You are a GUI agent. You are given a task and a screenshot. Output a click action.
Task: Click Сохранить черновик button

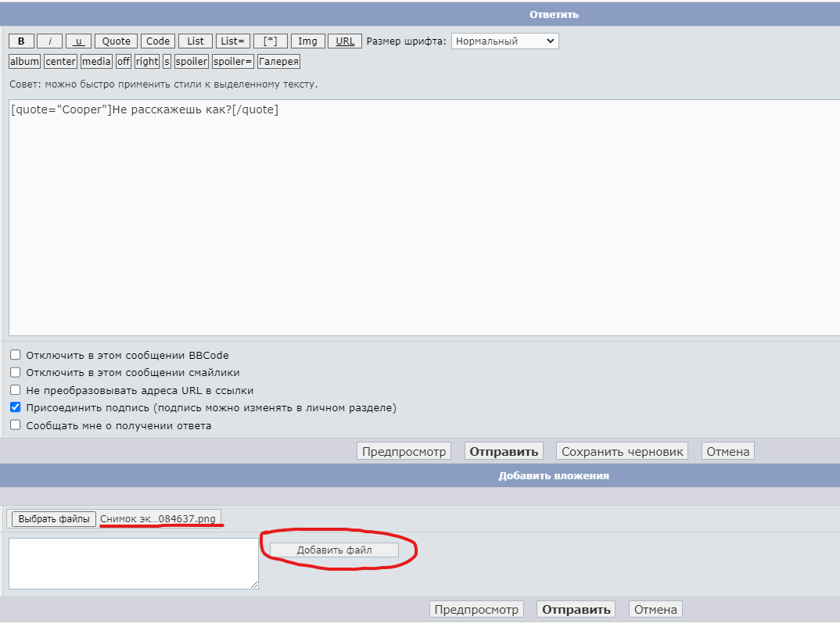pos(622,451)
